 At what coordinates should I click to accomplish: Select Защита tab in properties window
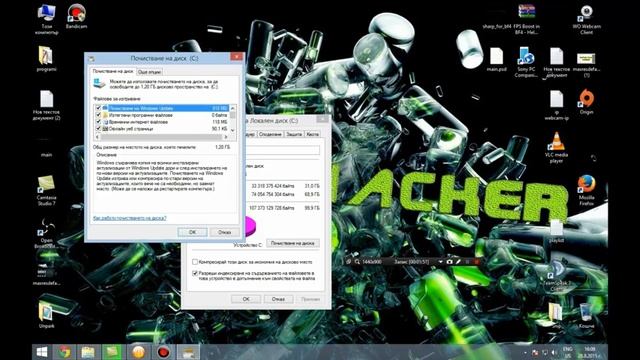click(x=294, y=134)
